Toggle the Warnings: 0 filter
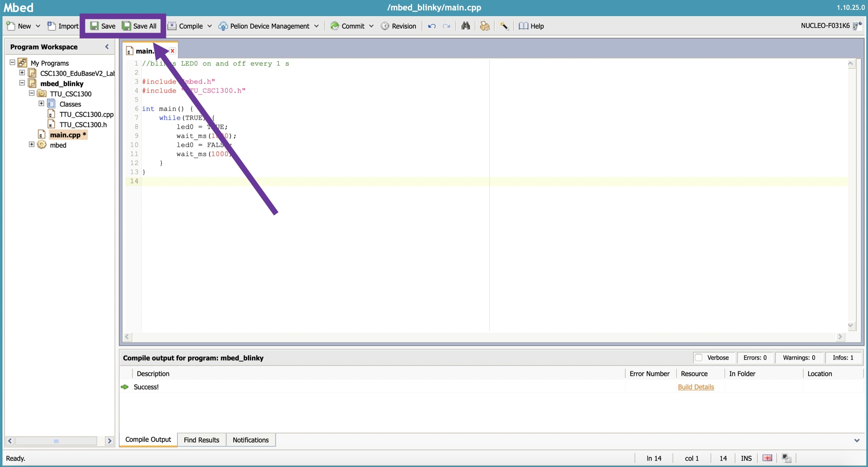The height and width of the screenshot is (467, 868). coord(799,357)
